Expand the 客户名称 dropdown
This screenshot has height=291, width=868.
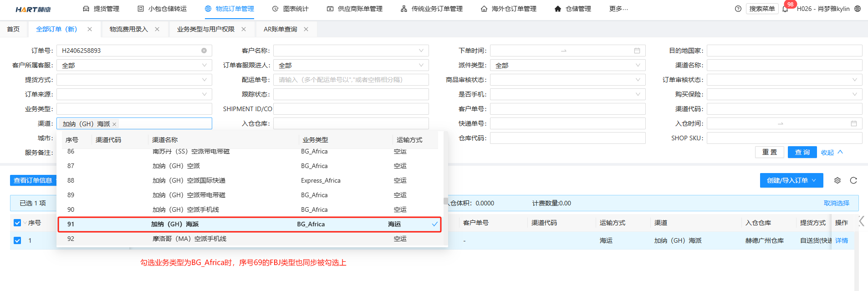[x=421, y=51]
